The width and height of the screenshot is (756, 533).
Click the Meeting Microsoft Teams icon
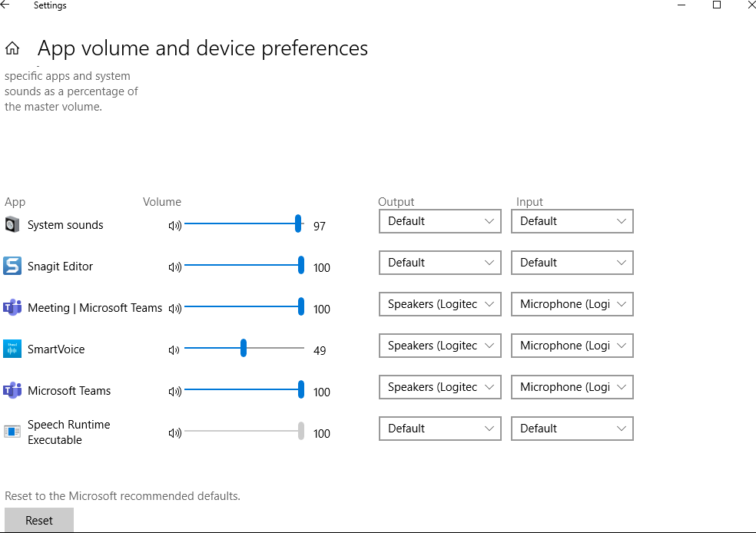tap(12, 307)
